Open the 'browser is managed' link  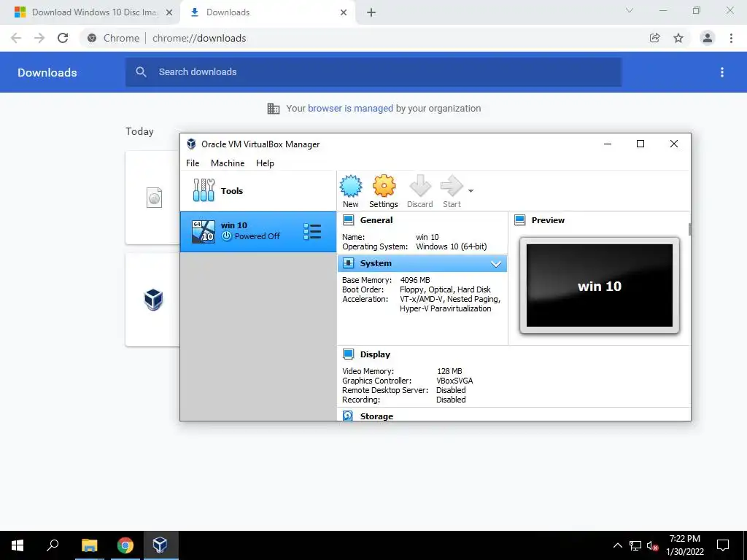click(350, 109)
